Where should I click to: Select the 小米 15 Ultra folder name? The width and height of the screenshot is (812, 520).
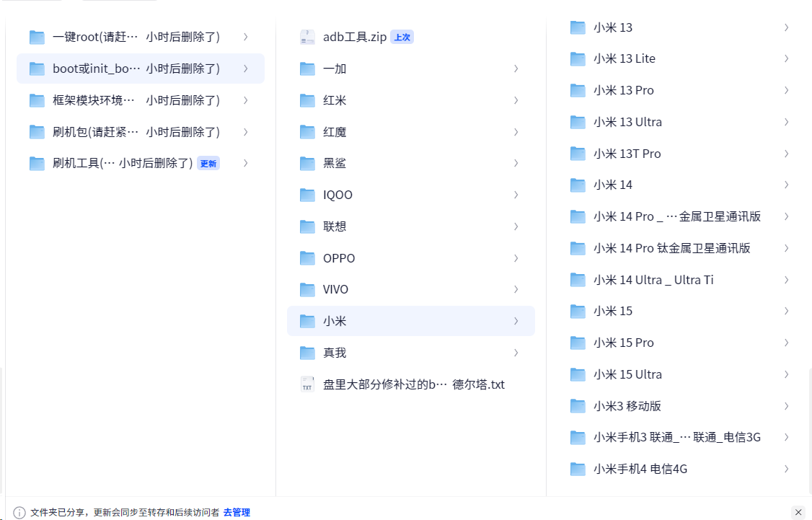pyautogui.click(x=627, y=374)
